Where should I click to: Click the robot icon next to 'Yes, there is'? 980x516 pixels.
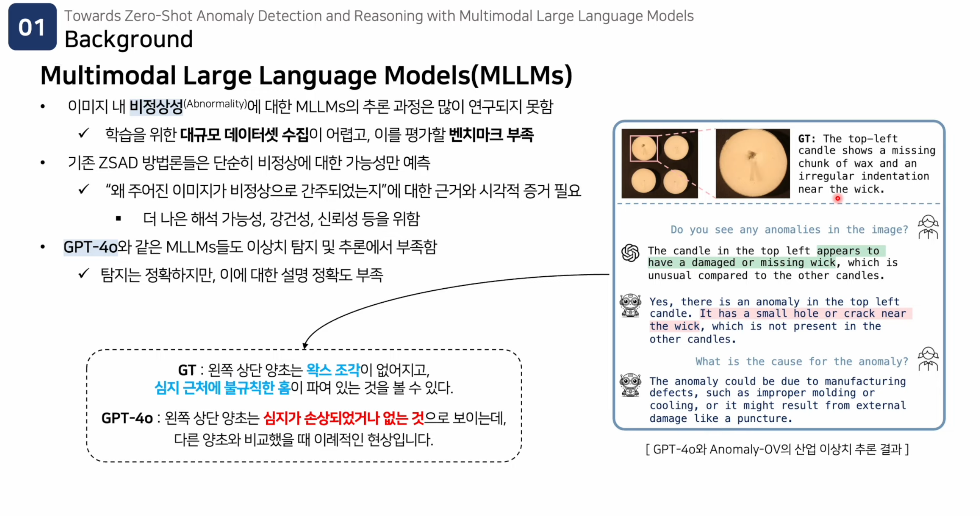pos(630,305)
